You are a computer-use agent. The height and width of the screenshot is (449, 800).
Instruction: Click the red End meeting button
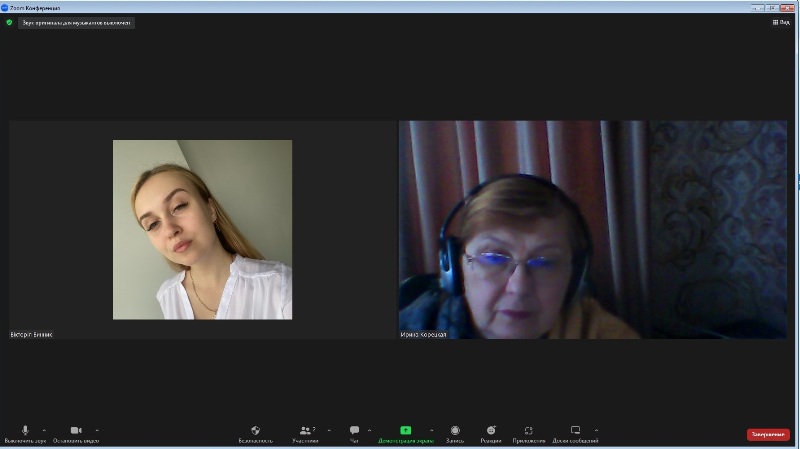tap(768, 434)
